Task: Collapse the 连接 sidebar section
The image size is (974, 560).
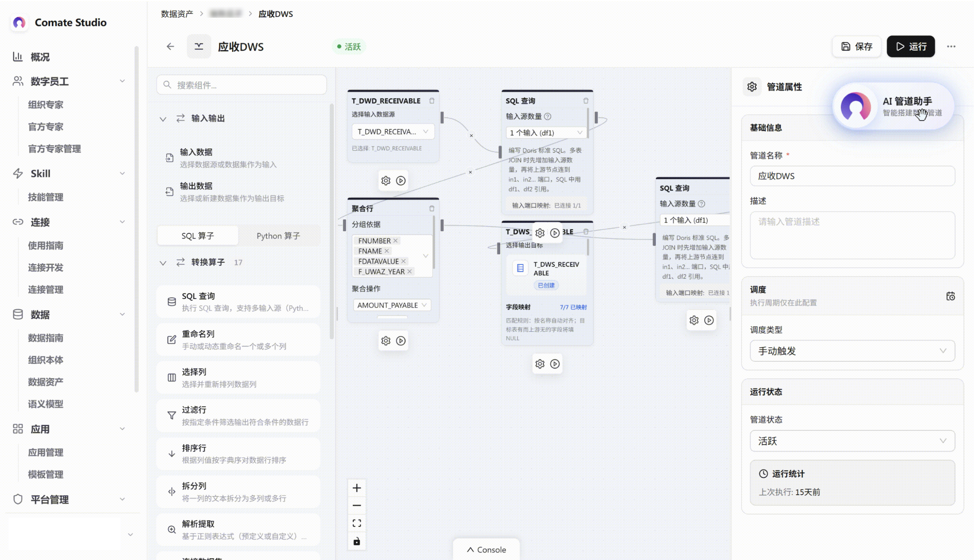Action: [x=122, y=222]
